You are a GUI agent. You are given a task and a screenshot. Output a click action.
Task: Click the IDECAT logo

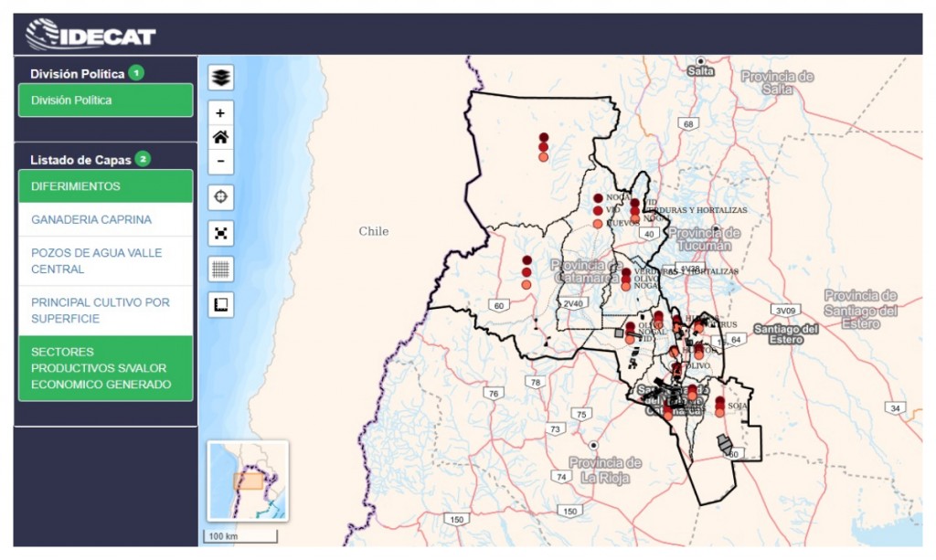tap(90, 35)
